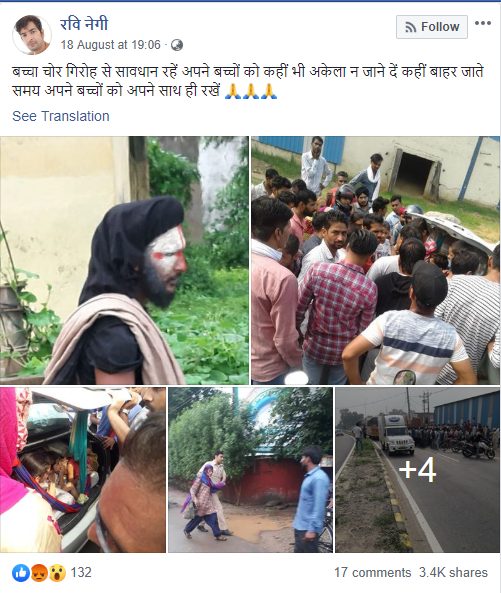Open the poster's profile picture

32,35
